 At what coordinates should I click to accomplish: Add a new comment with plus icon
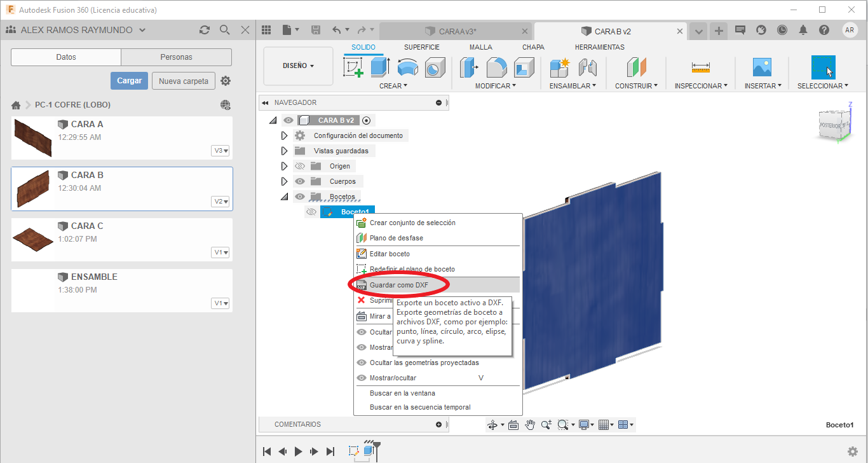[438, 424]
